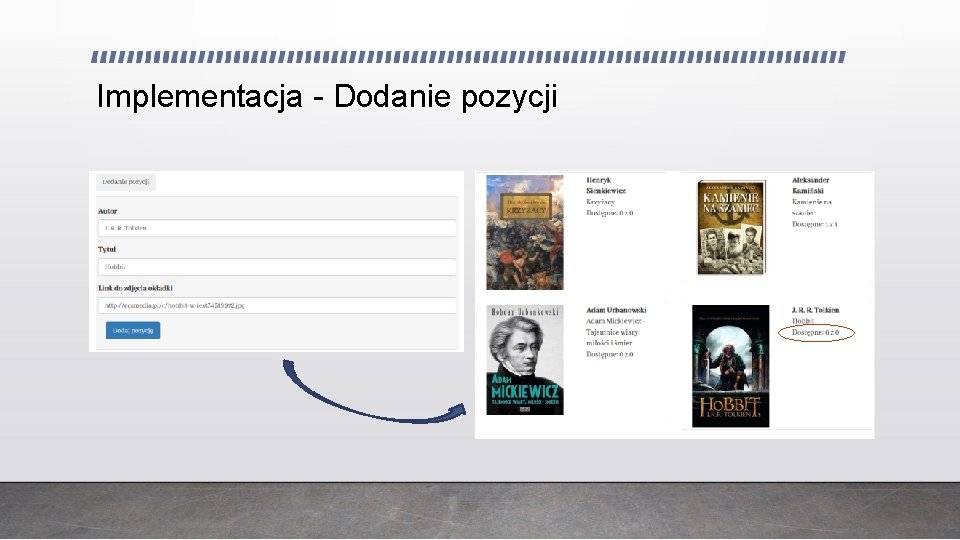
Task: Focus the Tytuł input field
Action: pos(277,266)
